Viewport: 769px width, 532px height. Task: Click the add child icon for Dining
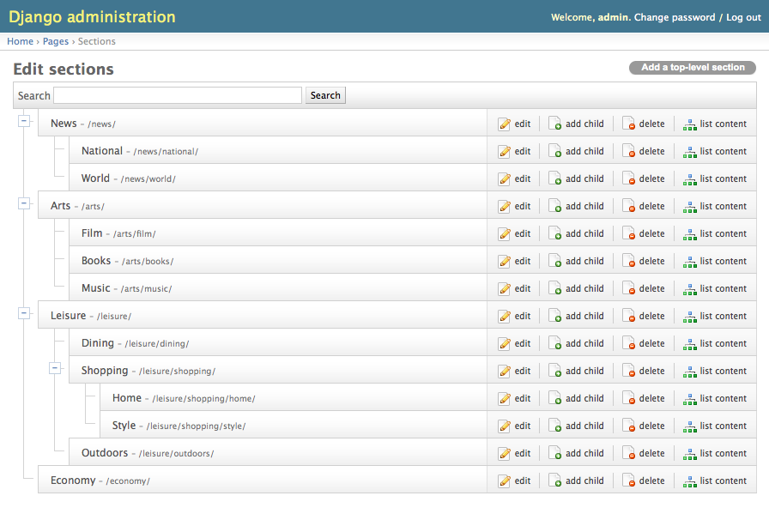[x=555, y=344]
